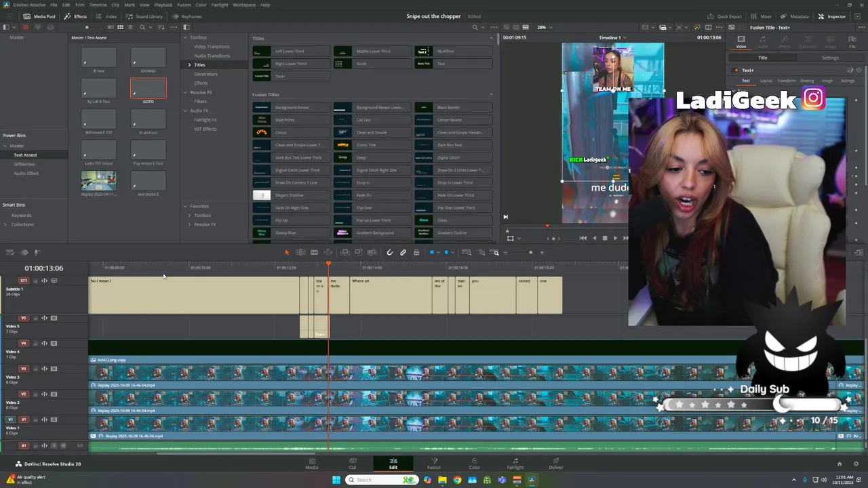Adjust the timeline zoom slider handle
The width and height of the screenshot is (868, 488).
530,252
